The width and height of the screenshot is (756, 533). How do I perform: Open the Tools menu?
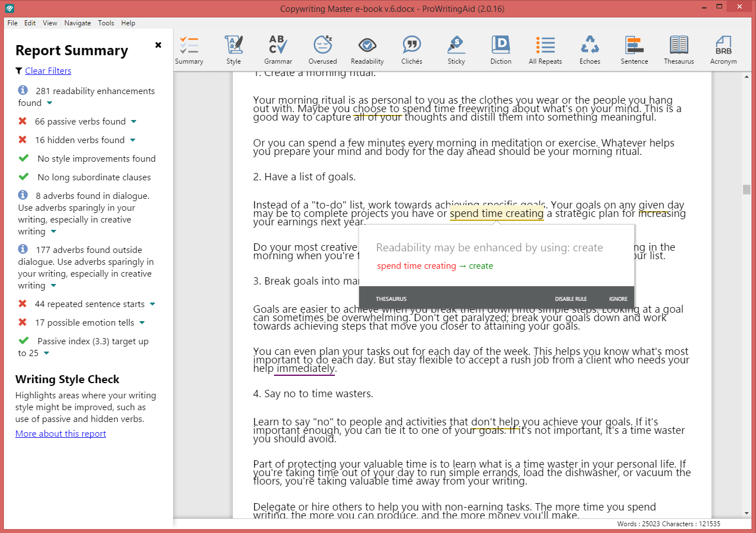106,23
